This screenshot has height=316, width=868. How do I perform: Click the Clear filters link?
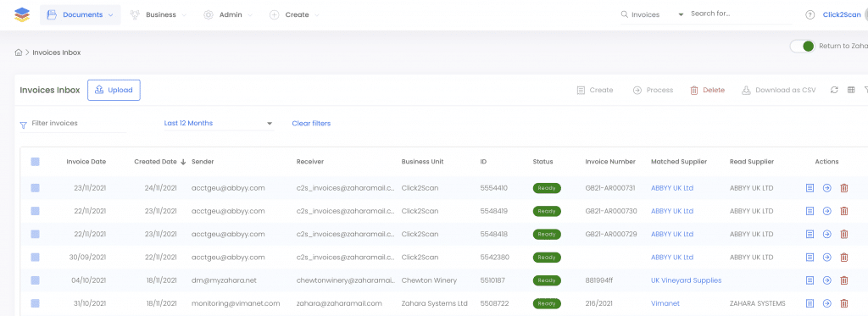coord(311,124)
